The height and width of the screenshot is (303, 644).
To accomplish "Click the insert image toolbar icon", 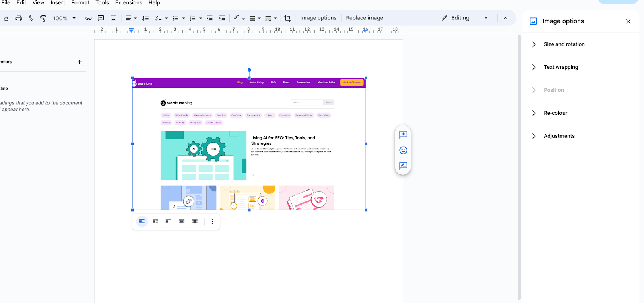I will (114, 18).
